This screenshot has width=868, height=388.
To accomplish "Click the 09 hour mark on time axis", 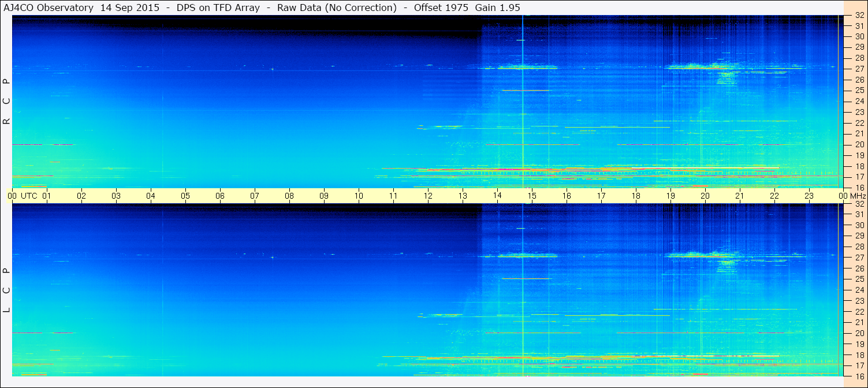I will (x=324, y=196).
